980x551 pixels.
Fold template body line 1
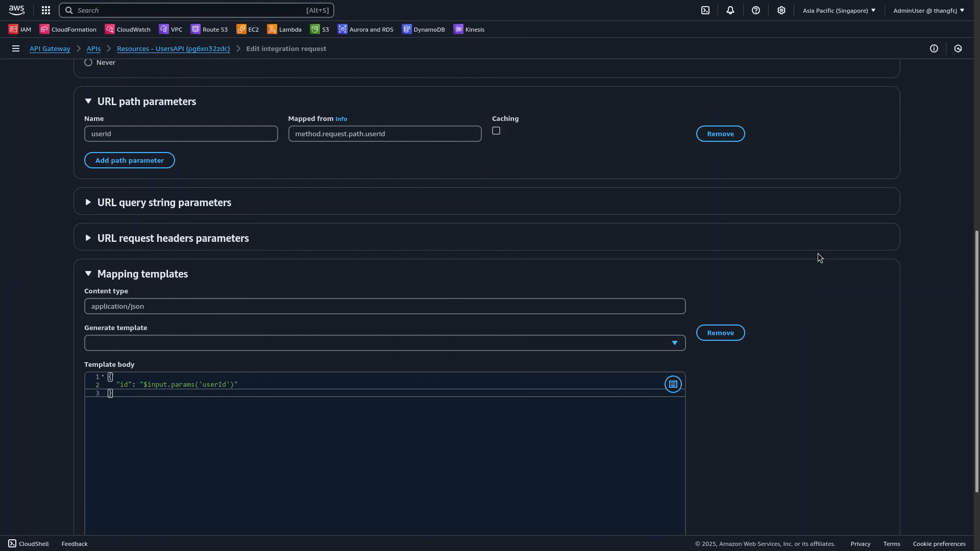click(x=103, y=377)
